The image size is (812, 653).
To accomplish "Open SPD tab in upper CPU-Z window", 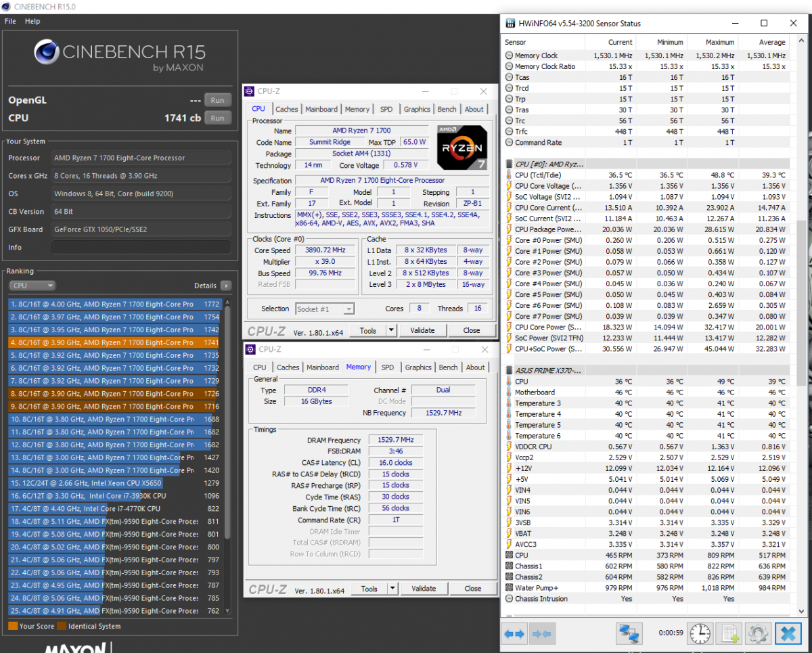I will point(386,109).
